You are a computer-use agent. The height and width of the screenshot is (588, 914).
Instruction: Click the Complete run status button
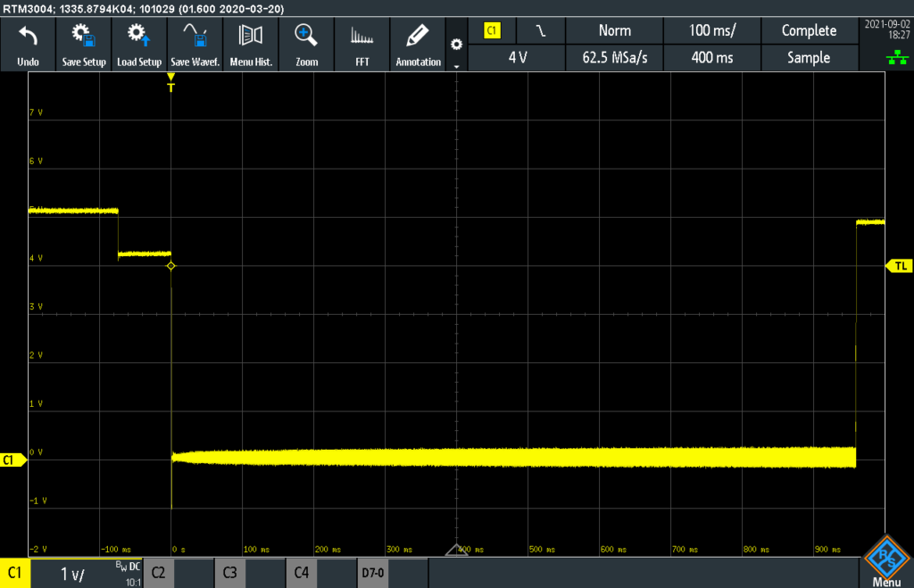(809, 30)
